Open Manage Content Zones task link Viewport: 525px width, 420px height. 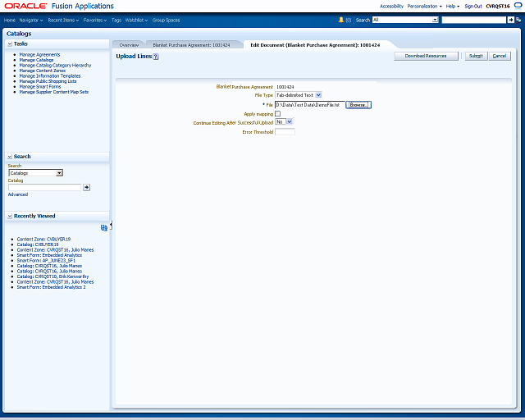42,71
